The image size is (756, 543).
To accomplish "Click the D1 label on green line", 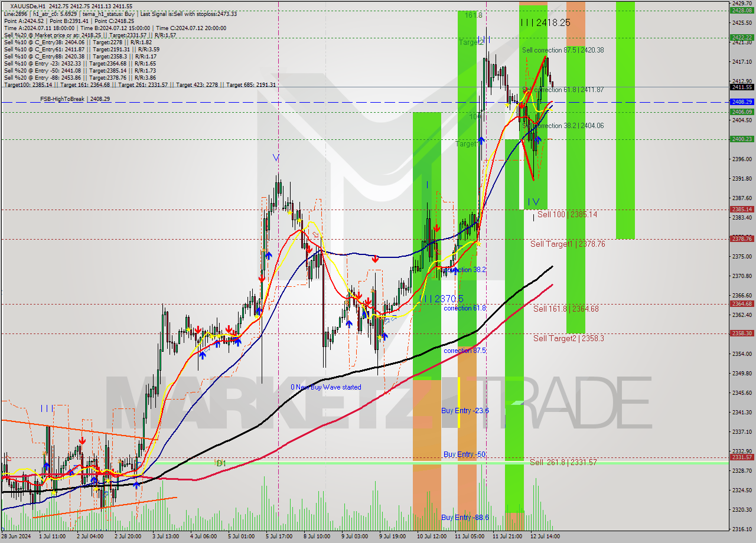I will [x=220, y=463].
